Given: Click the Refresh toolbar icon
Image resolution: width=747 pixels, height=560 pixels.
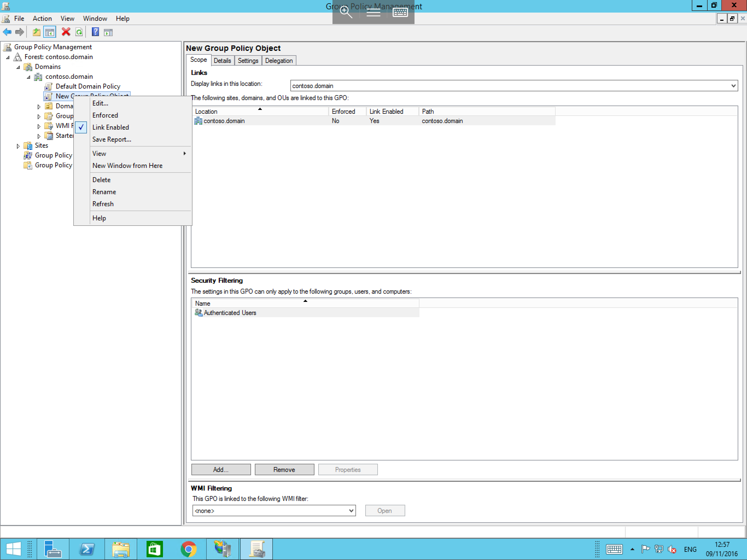Looking at the screenshot, I should 79,32.
